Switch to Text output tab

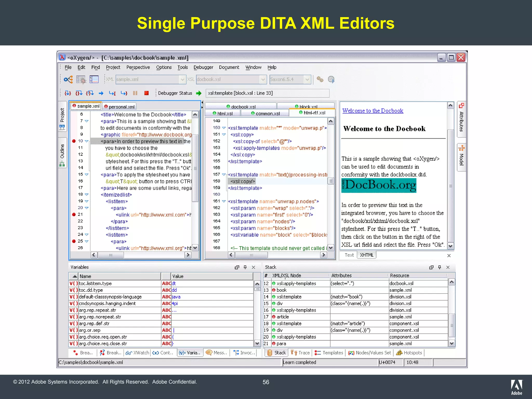tap(349, 255)
